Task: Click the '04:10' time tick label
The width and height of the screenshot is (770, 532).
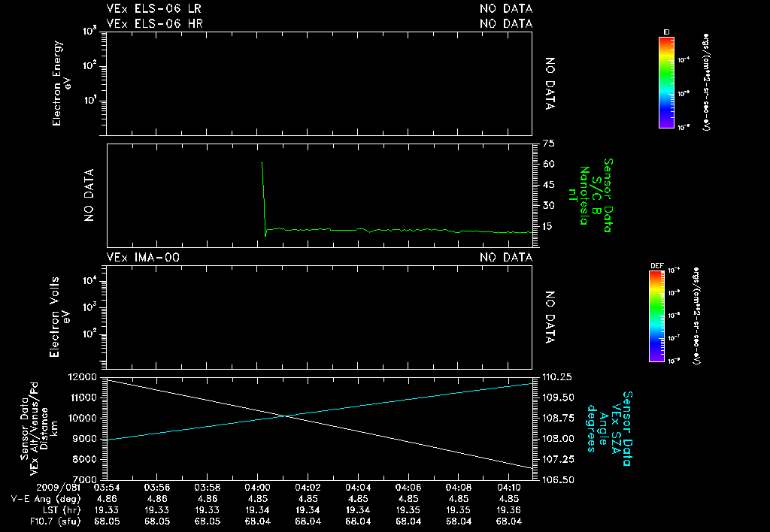Action: 508,488
